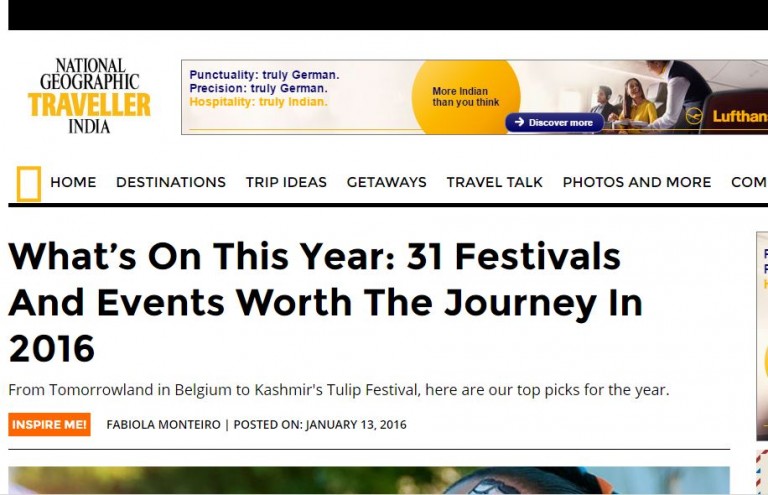Open author Fabiola Monteiro's page
This screenshot has height=495, width=768.
(x=163, y=424)
